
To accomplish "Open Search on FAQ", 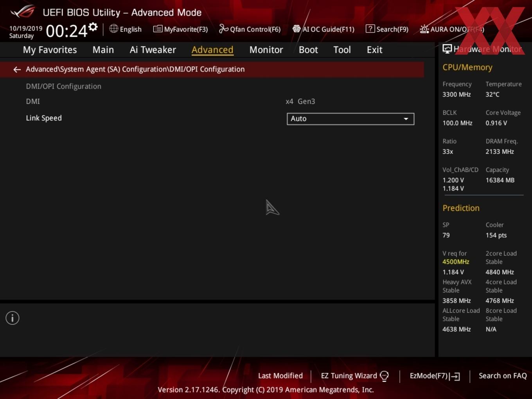I will point(503,376).
